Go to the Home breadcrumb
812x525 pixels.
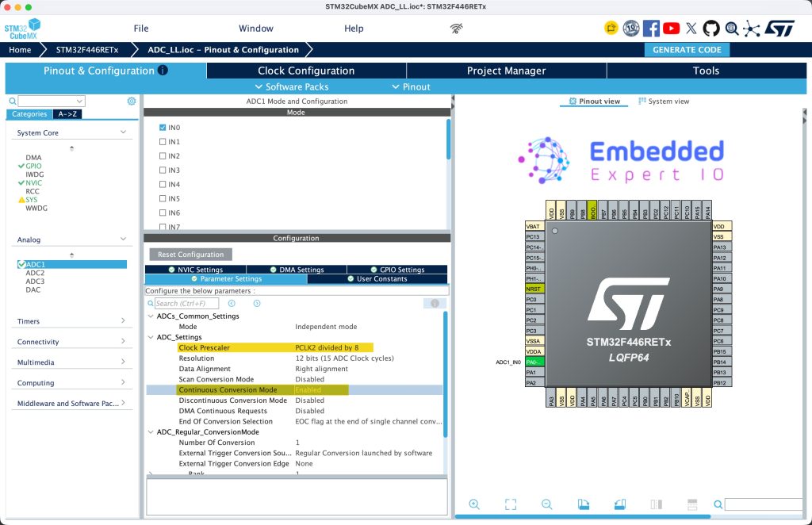[x=20, y=50]
